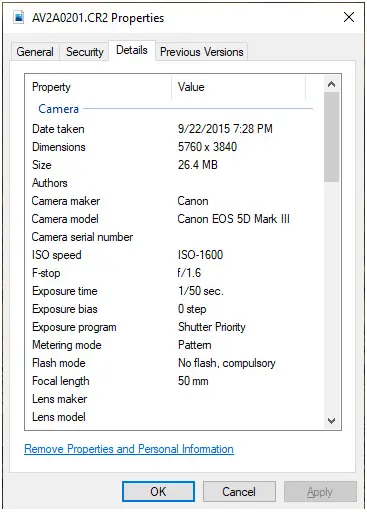Select the Camera model label
367x513 pixels.
(x=65, y=219)
